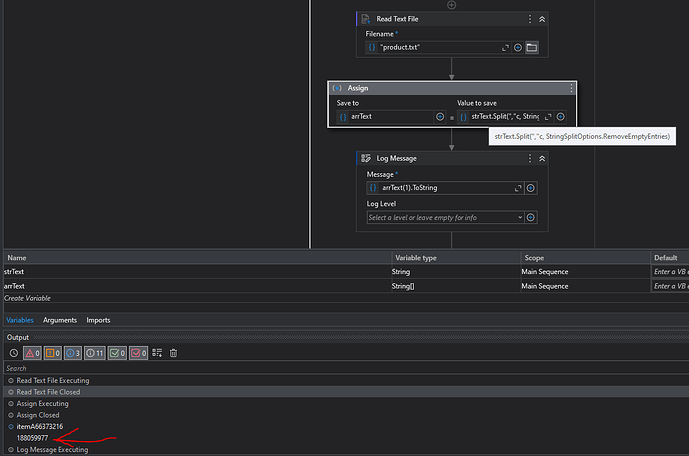
Task: Open Log Message options menu dots
Action: [530, 158]
